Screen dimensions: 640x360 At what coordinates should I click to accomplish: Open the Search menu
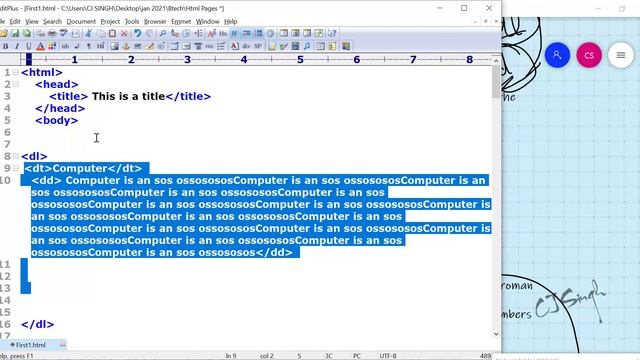(x=52, y=22)
